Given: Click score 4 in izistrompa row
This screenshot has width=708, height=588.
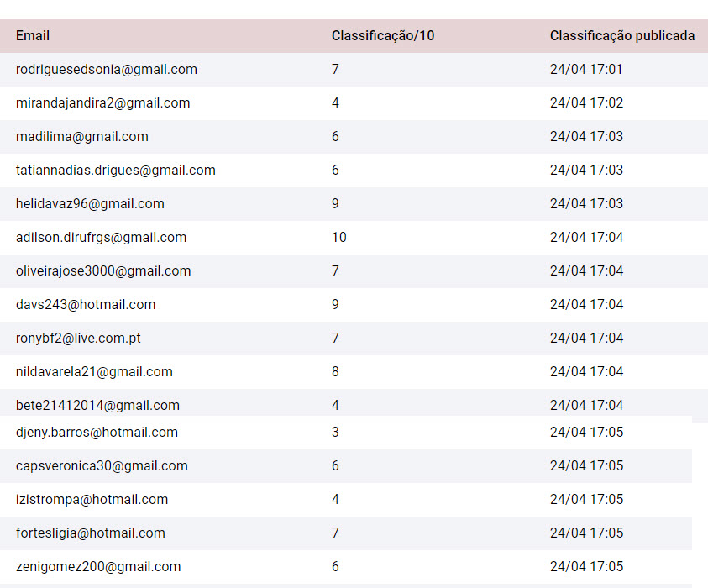Looking at the screenshot, I should click(335, 499).
